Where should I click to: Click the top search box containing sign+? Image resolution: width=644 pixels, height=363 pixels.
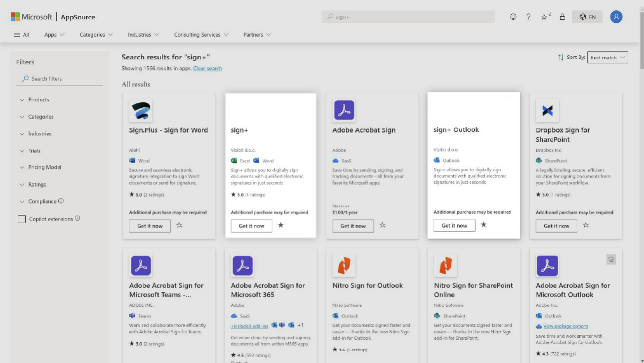(x=408, y=17)
